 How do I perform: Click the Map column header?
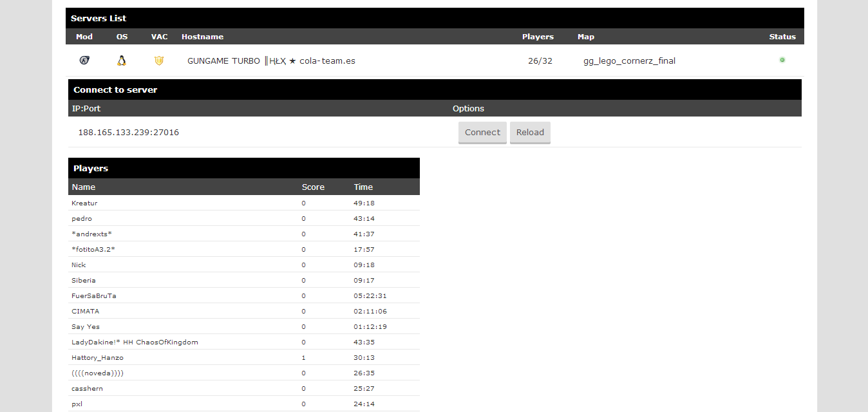[586, 37]
